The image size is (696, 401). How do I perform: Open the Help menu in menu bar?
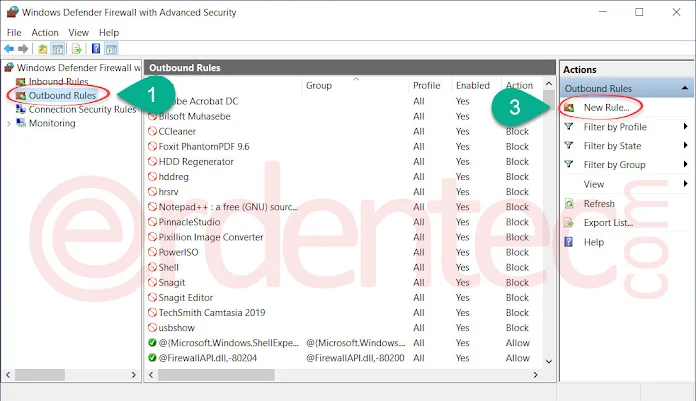click(109, 32)
